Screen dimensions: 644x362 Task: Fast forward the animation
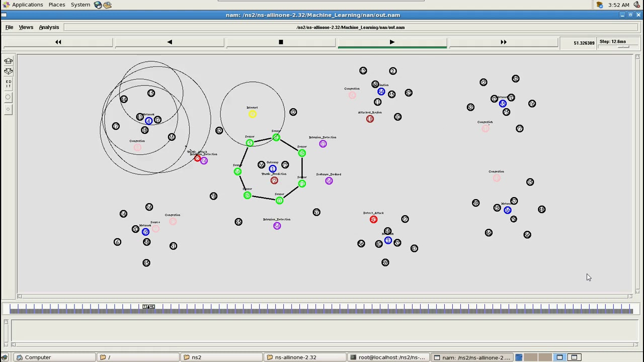pos(503,42)
